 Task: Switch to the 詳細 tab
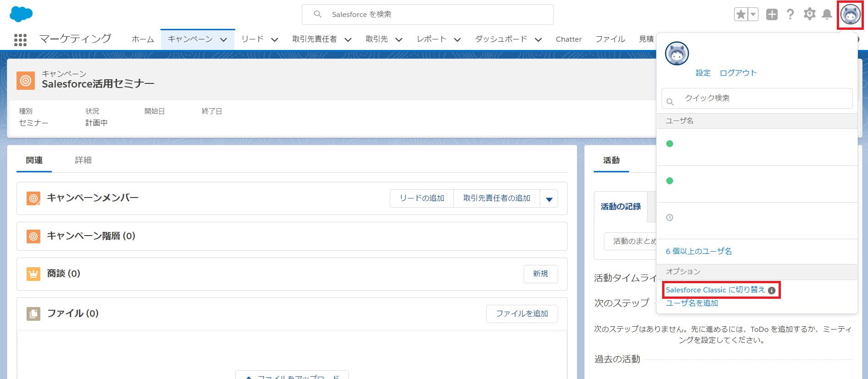click(83, 160)
